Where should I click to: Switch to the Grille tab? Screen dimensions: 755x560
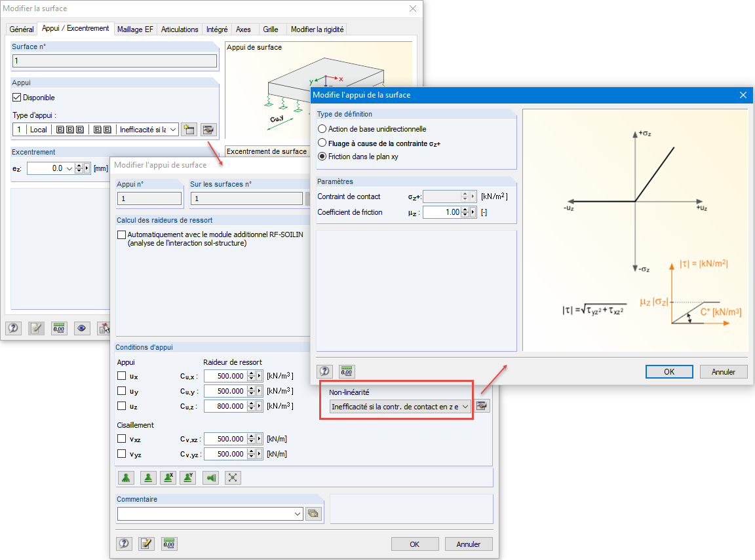271,29
